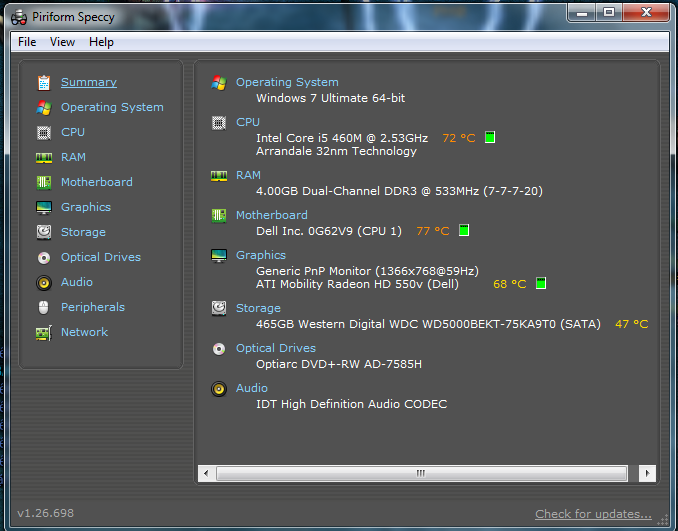The image size is (678, 531).
Task: Click RAM heading in summary pane
Action: 248,175
